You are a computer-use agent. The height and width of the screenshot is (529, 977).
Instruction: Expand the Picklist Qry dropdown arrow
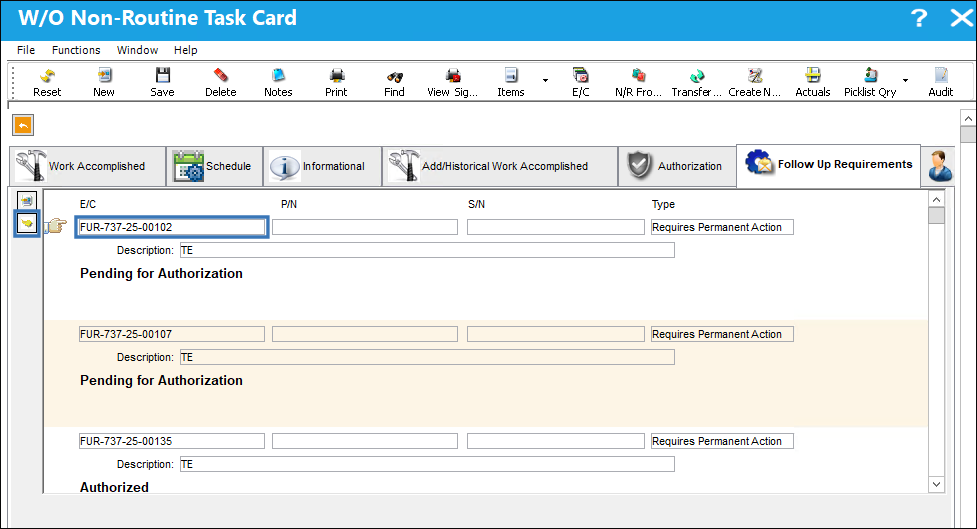[x=905, y=80]
